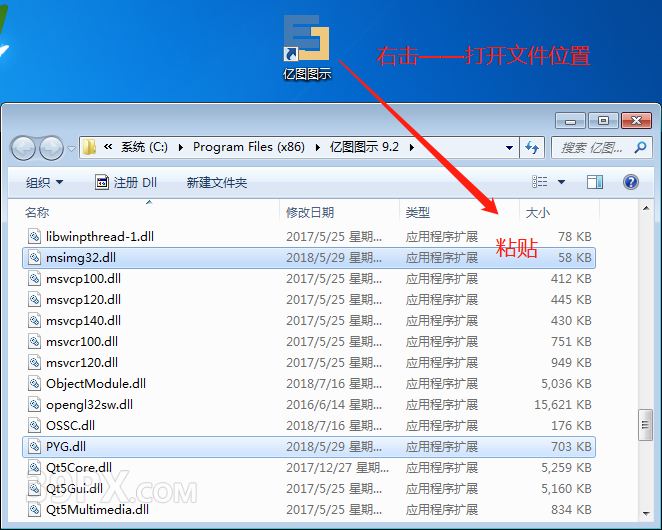The image size is (662, 530).
Task: Maximize the Explorer window
Action: click(603, 121)
